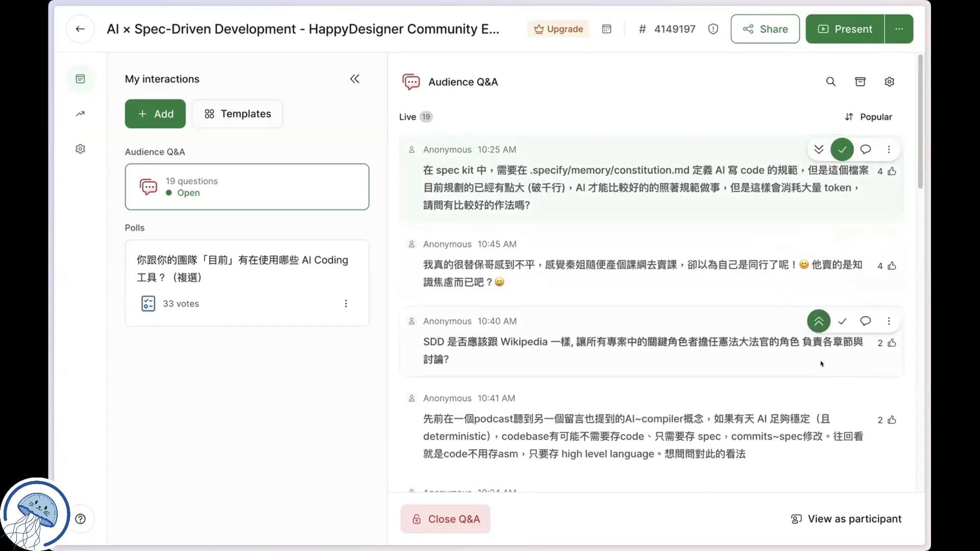Image resolution: width=980 pixels, height=551 pixels.
Task: Open the Templates tab
Action: (x=237, y=114)
